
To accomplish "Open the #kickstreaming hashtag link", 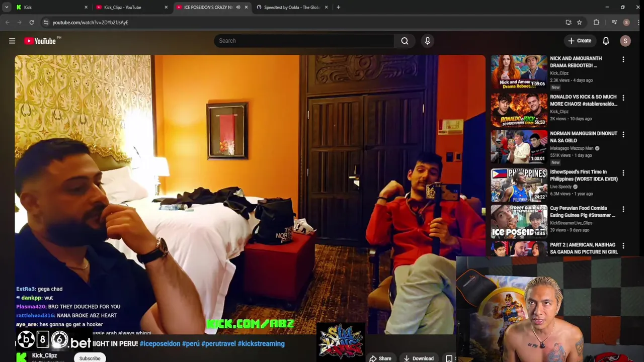I will (261, 344).
